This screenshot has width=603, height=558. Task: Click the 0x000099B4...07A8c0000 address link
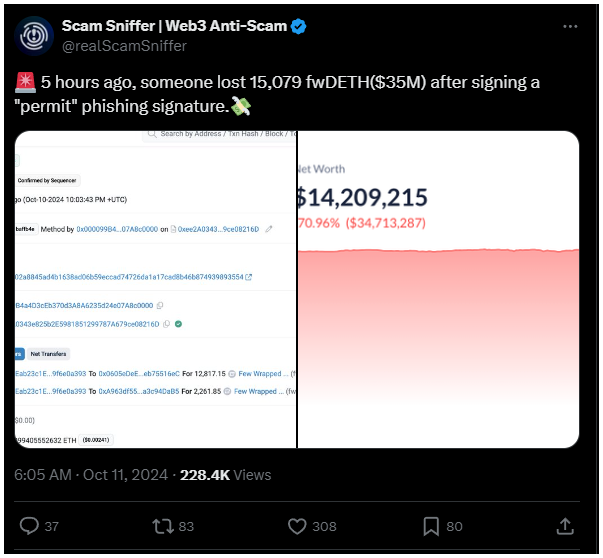[x=117, y=229]
